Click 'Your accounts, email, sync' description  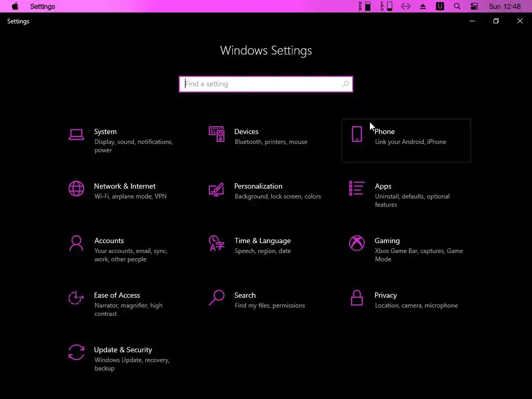click(x=130, y=255)
